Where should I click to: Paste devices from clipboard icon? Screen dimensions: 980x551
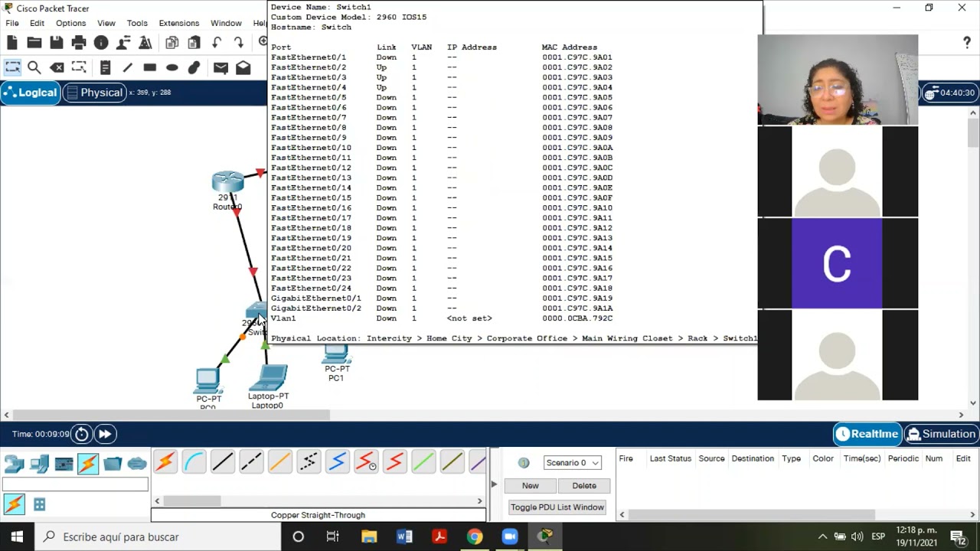click(194, 42)
